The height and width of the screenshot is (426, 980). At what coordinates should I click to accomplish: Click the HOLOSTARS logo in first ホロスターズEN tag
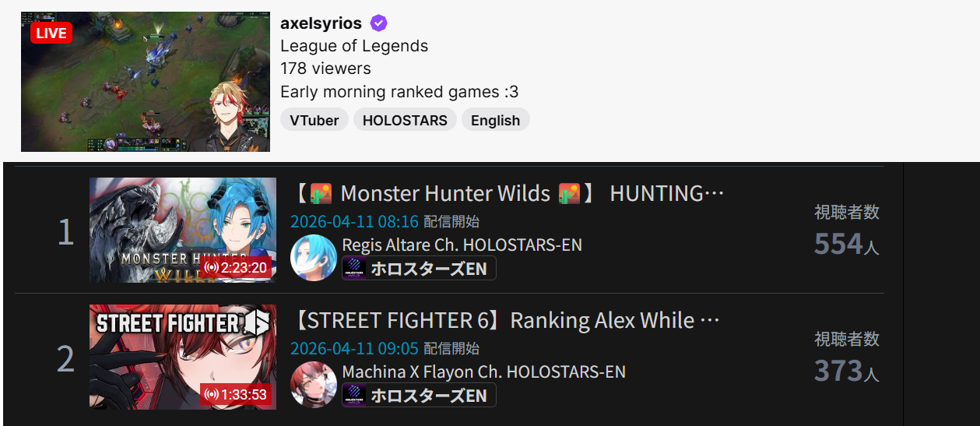pos(355,269)
